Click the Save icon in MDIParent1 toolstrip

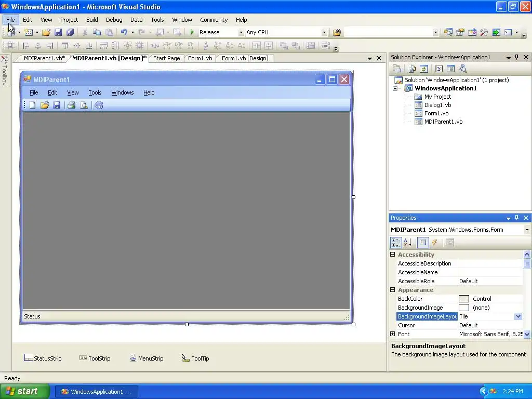point(56,105)
